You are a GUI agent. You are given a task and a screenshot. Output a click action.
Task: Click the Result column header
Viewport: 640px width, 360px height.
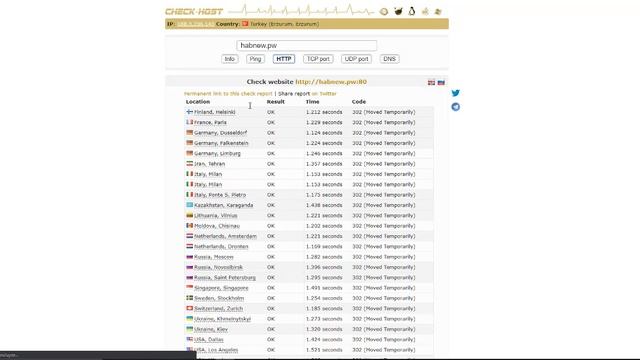[x=276, y=102]
